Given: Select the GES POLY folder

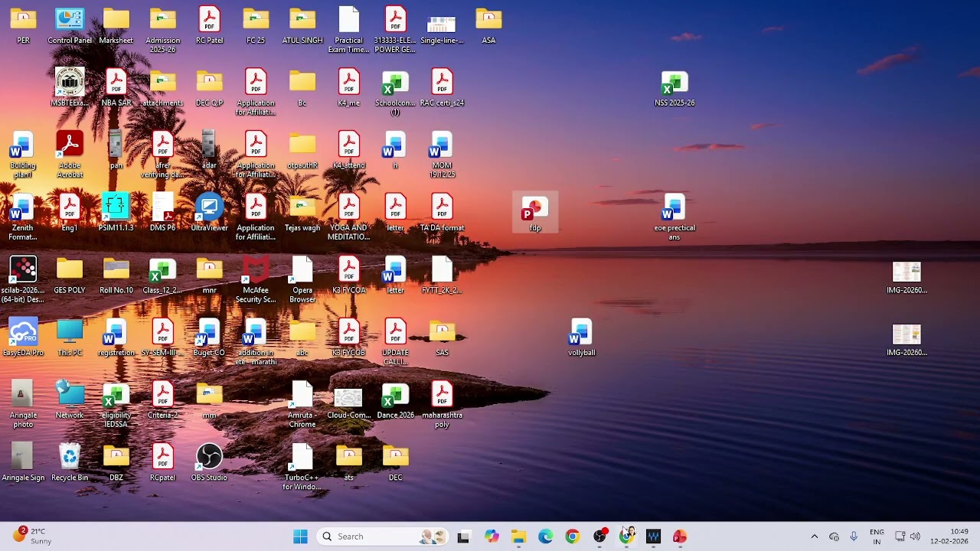Looking at the screenshot, I should point(70,275).
